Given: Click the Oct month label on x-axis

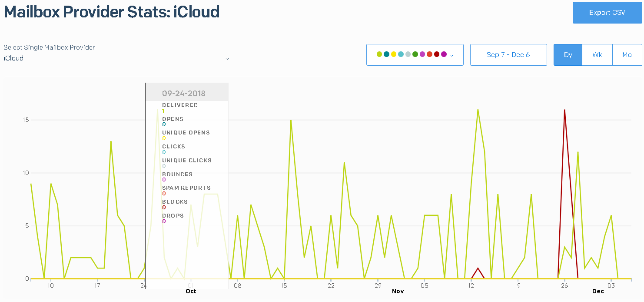Looking at the screenshot, I should tap(191, 291).
